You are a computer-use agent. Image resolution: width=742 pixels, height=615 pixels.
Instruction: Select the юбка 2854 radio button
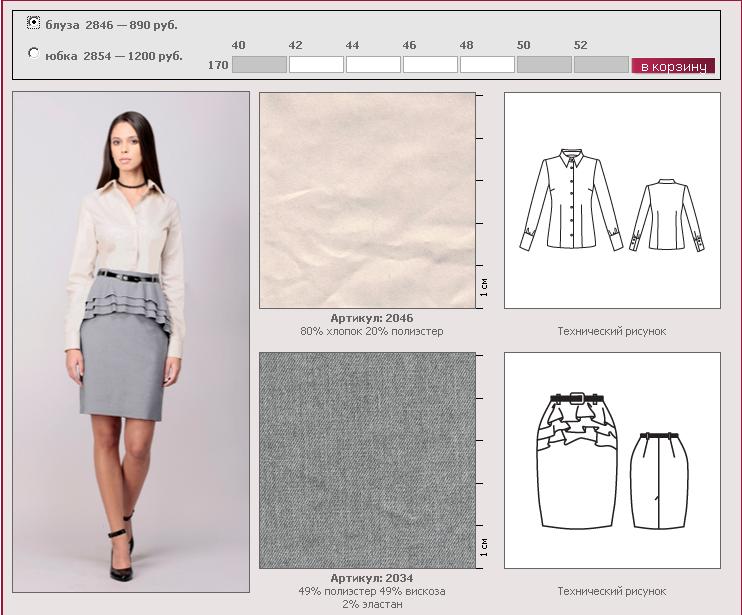pos(34,53)
